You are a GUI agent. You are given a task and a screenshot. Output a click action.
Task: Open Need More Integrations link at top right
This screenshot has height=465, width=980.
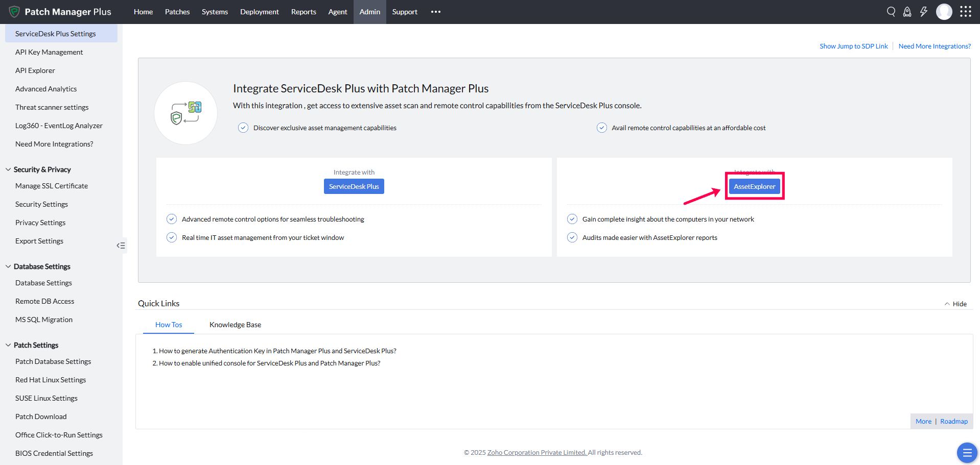pos(935,46)
